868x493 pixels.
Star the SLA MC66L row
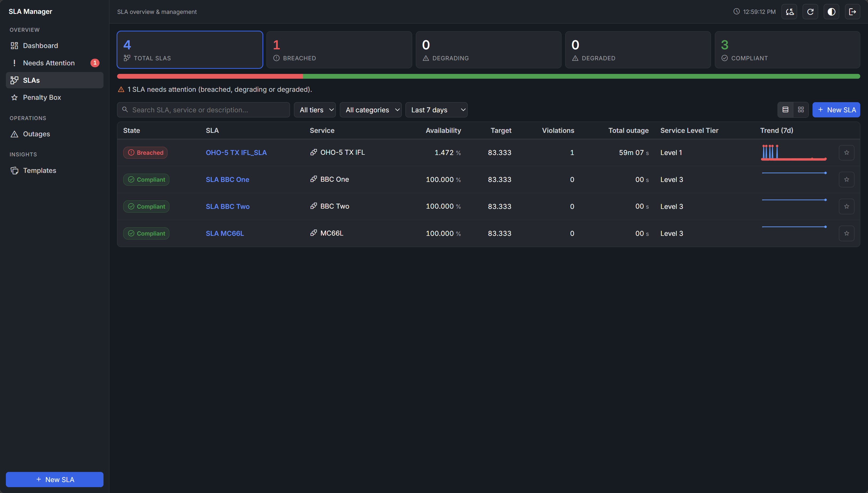(846, 233)
